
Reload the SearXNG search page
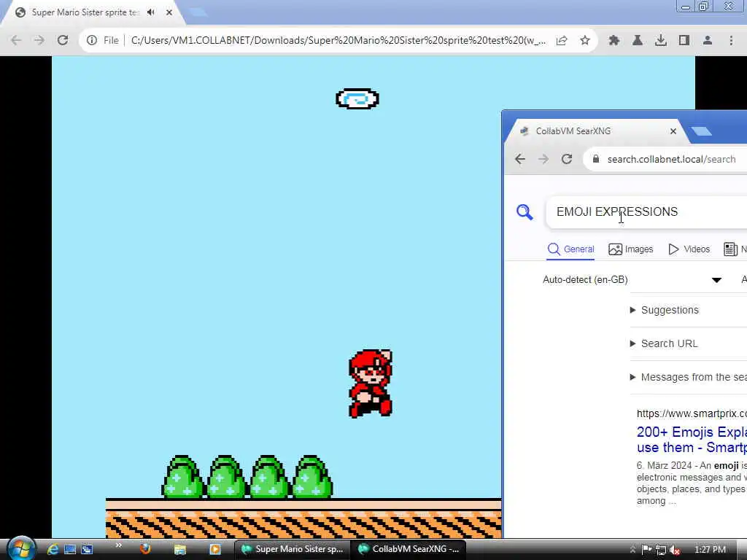[566, 159]
